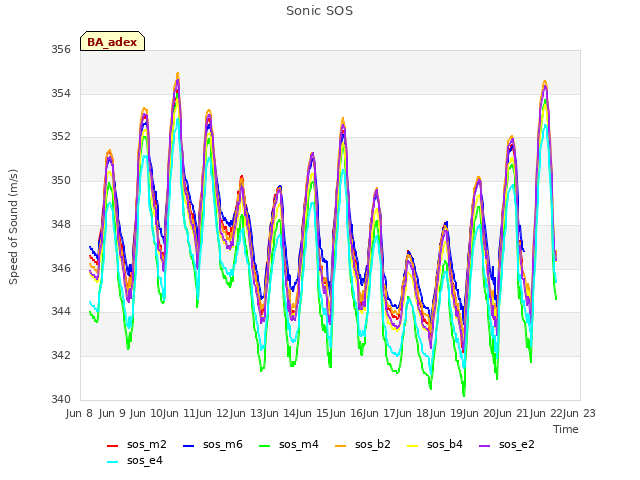Click the 354 y-axis tick label
This screenshot has height=480, width=640.
pos(61,93)
